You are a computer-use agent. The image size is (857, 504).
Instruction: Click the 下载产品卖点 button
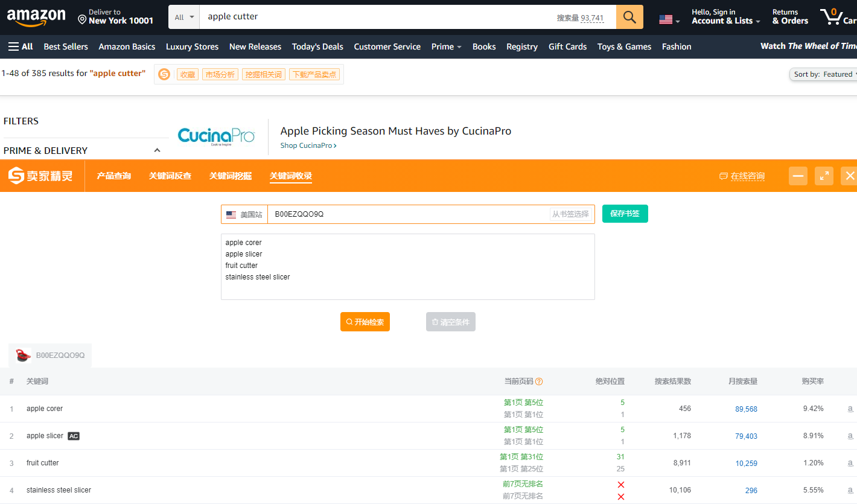[314, 74]
